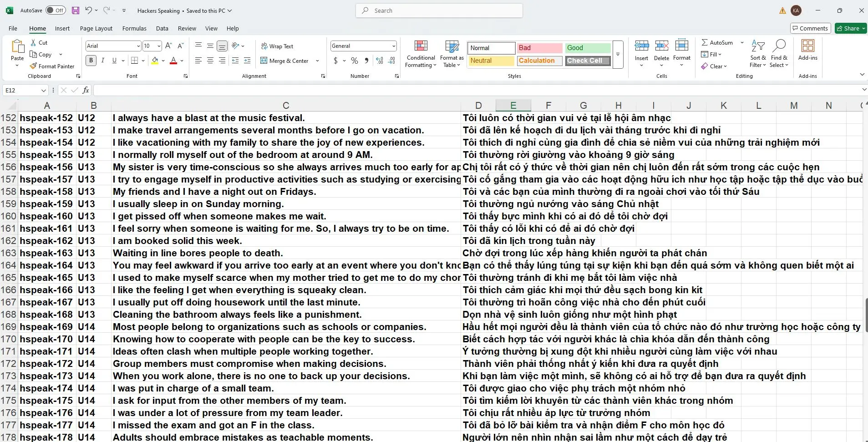The width and height of the screenshot is (868, 442).
Task: Toggle Wrap Text for the cell
Action: 277,46
